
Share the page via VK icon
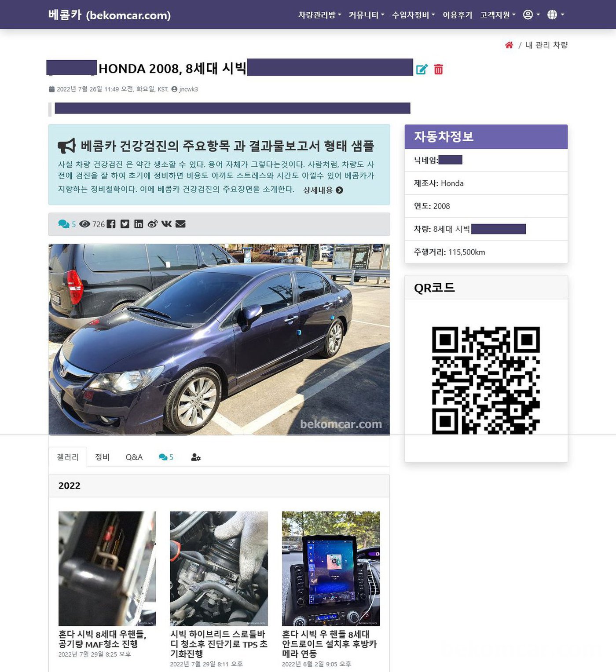(166, 224)
